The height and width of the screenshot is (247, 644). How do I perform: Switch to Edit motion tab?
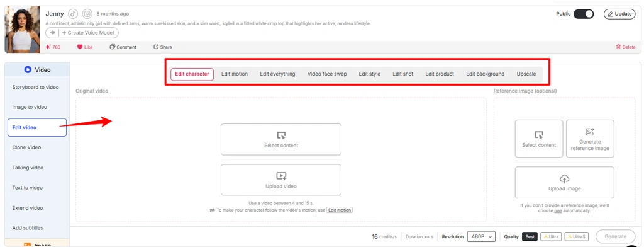coord(235,74)
